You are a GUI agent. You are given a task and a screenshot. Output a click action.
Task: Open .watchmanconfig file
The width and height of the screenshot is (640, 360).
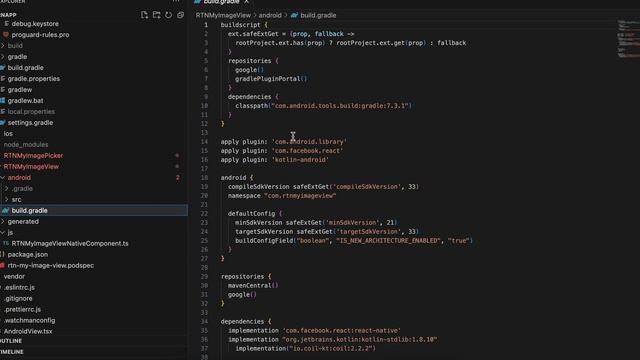pos(29,321)
